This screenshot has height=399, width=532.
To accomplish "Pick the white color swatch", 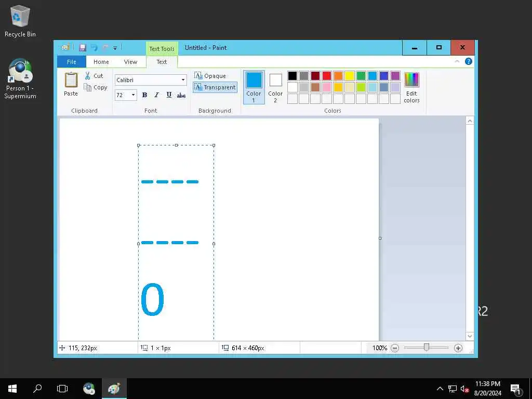I will (x=292, y=87).
